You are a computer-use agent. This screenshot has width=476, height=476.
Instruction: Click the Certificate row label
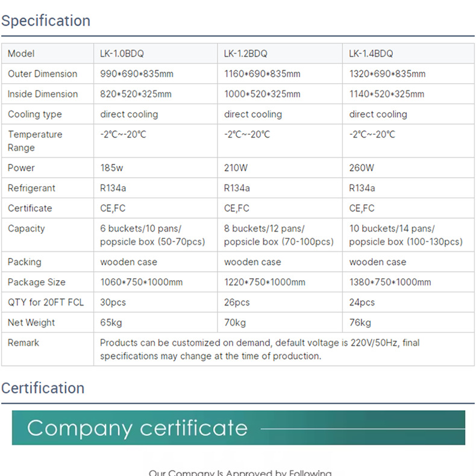(30, 208)
